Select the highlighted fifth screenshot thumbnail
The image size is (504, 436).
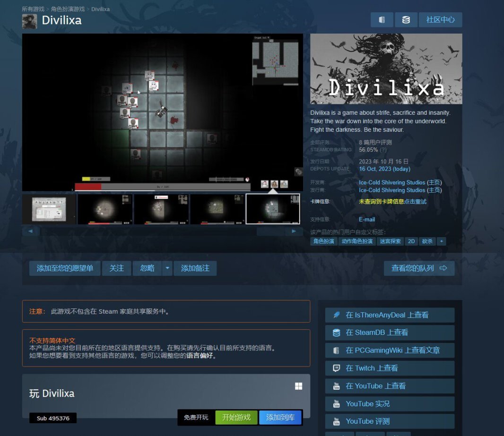pyautogui.click(x=273, y=209)
